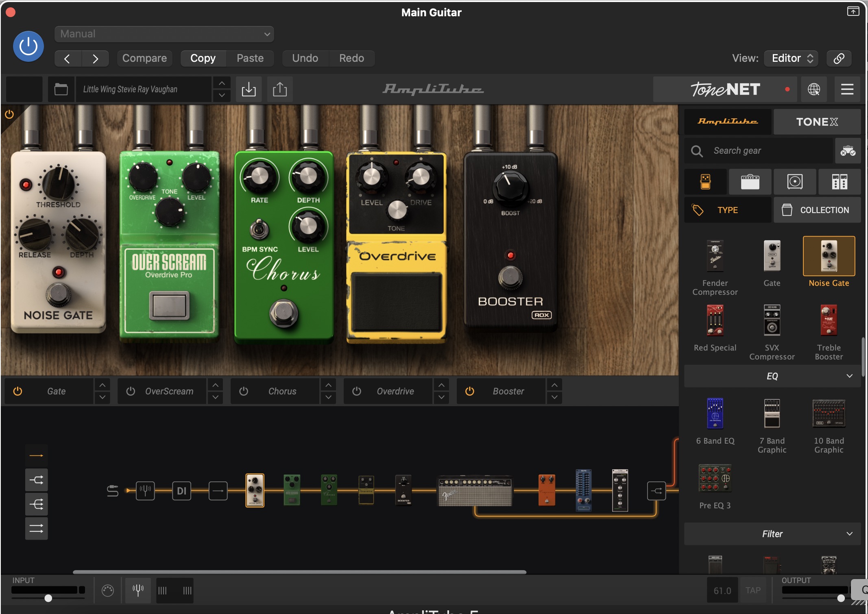
Task: Toggle the plugin power button
Action: pyautogui.click(x=28, y=46)
